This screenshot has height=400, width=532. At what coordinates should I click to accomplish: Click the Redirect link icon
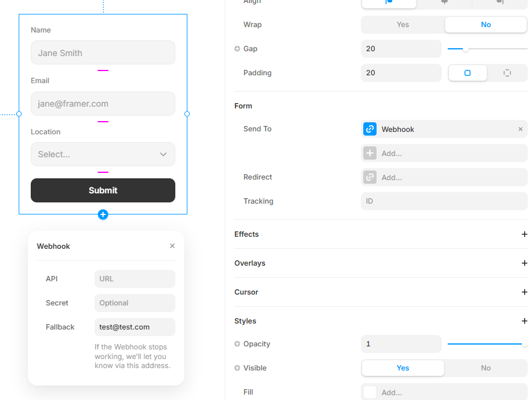pos(369,177)
